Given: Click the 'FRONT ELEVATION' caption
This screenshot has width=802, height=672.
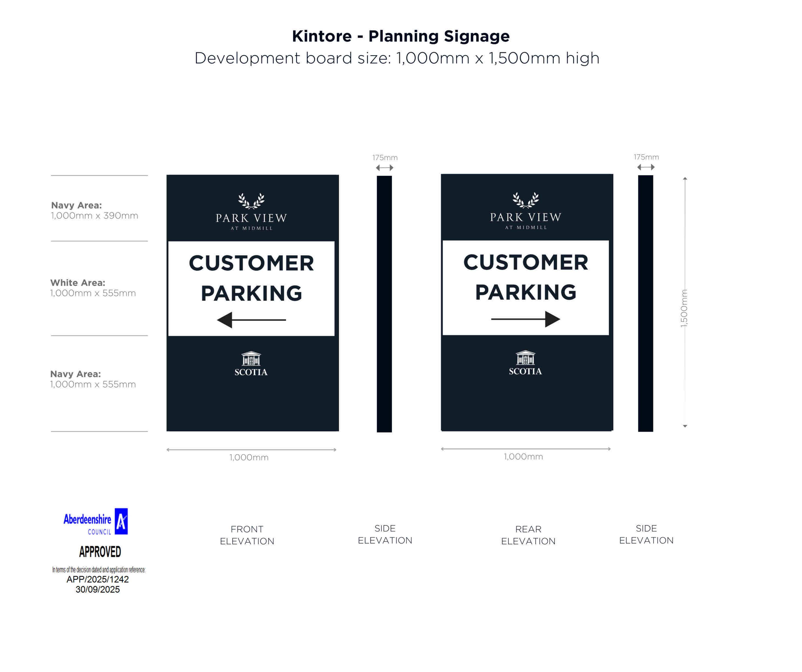Looking at the screenshot, I should 247,535.
